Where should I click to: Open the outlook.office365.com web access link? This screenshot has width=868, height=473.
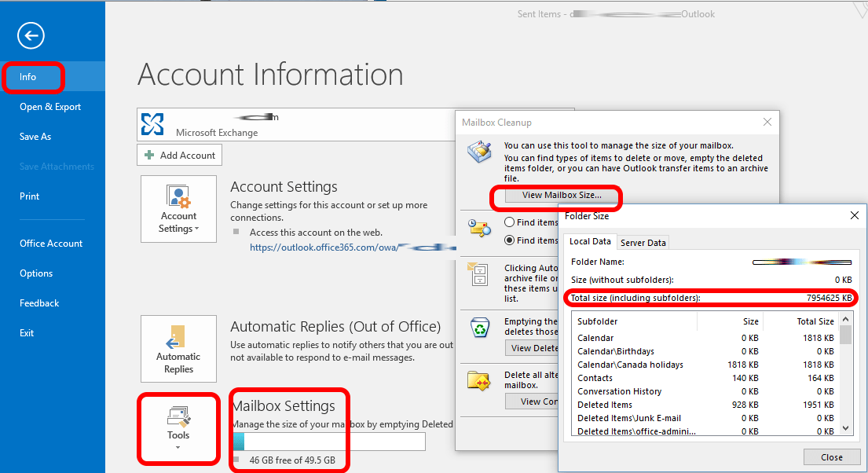point(324,247)
